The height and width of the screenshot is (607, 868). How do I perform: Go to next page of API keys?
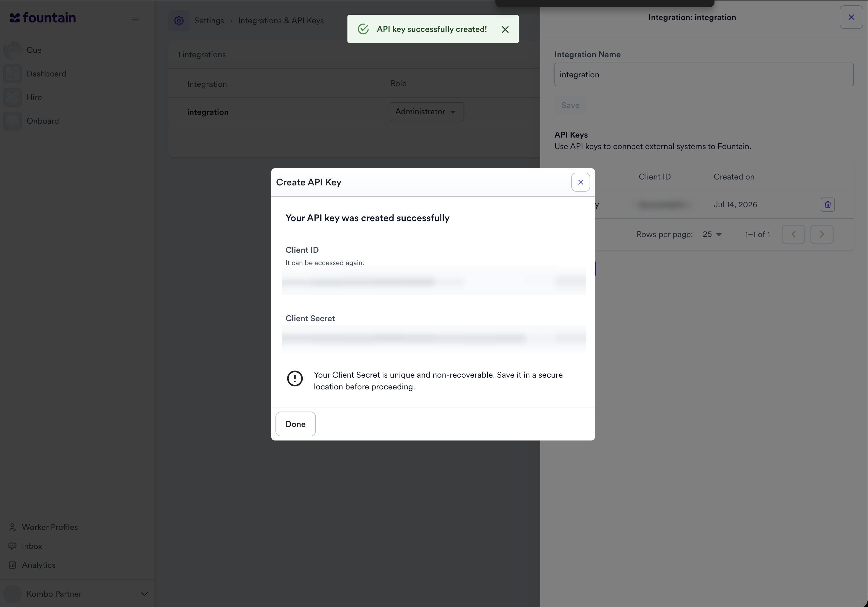(x=821, y=234)
